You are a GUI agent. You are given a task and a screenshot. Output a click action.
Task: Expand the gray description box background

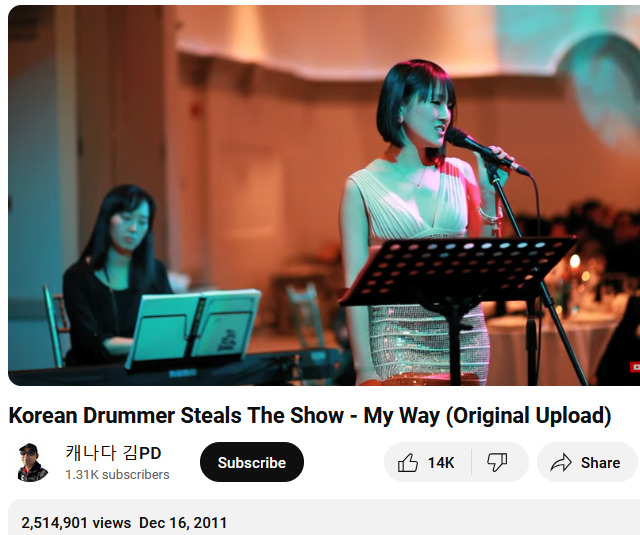pyautogui.click(x=408, y=517)
